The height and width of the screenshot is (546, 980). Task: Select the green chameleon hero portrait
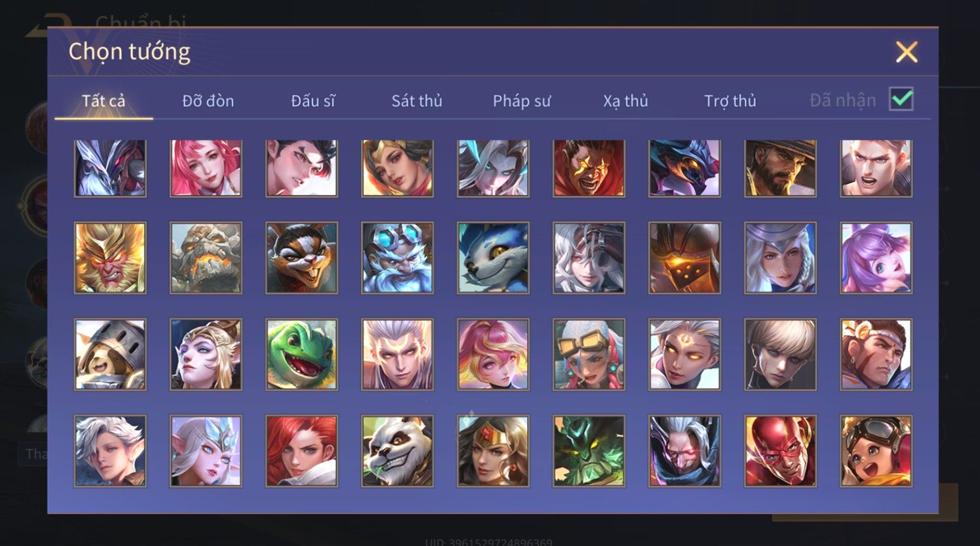302,355
